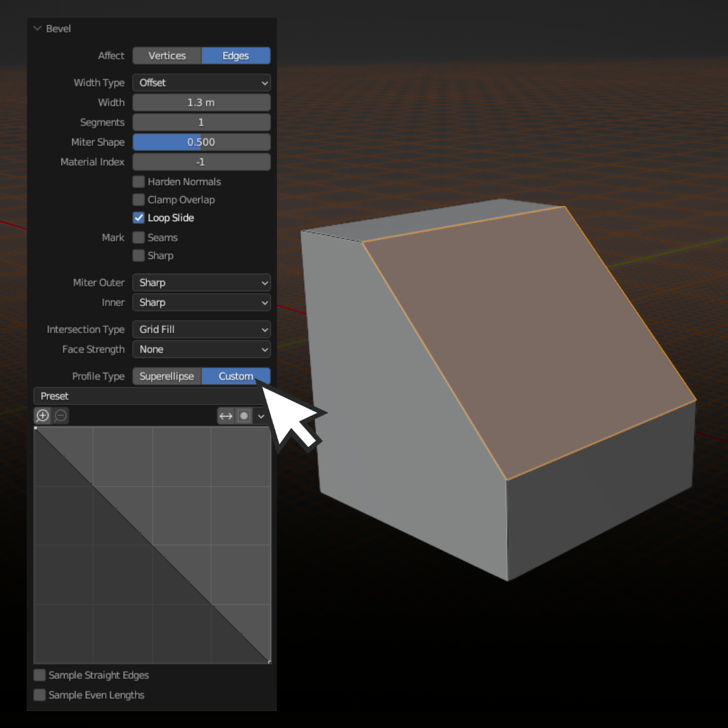This screenshot has height=728, width=728.
Task: Click the bottom-right profile curve control point
Action: (269, 662)
